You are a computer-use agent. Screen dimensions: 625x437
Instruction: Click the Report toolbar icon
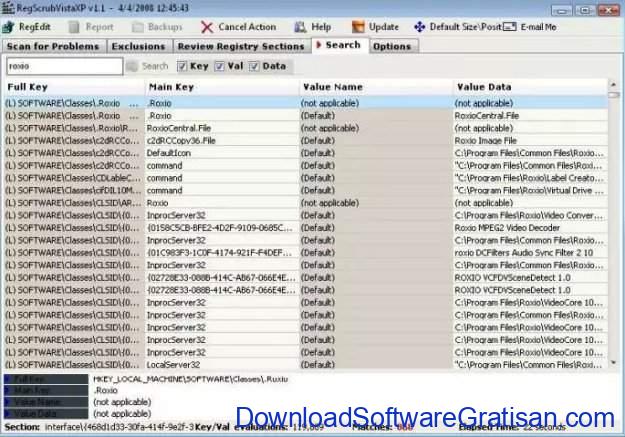tap(73, 27)
